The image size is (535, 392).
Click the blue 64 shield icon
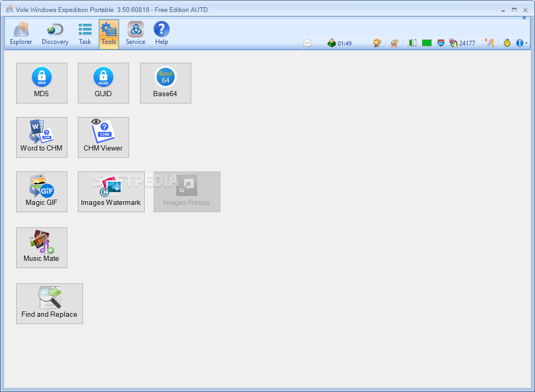(441, 43)
